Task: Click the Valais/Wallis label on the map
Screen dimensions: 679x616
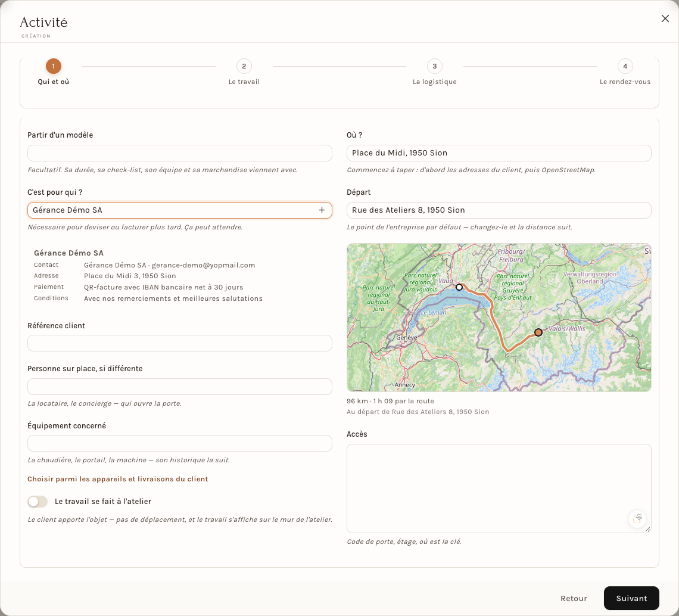Action: [x=567, y=328]
